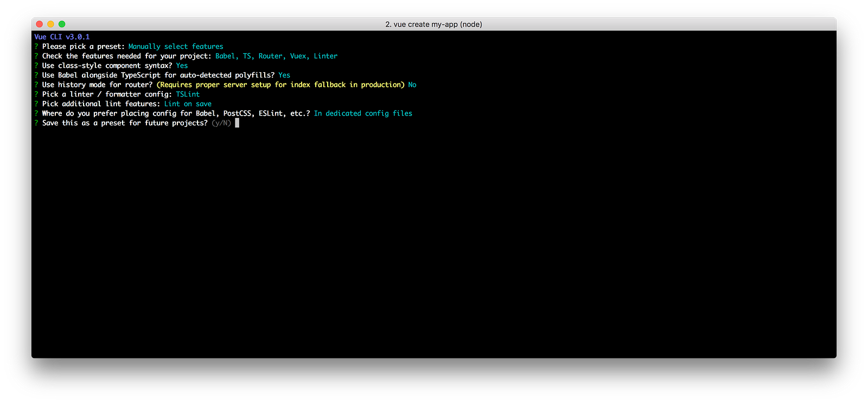868x403 pixels.
Task: Click the green zoom window button
Action: [62, 24]
